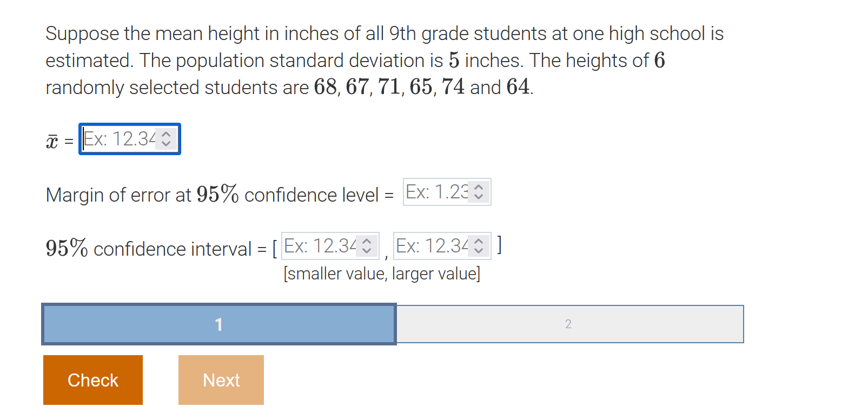Click the gray segment labeled 2
This screenshot has width=868, height=420.
pos(568,324)
